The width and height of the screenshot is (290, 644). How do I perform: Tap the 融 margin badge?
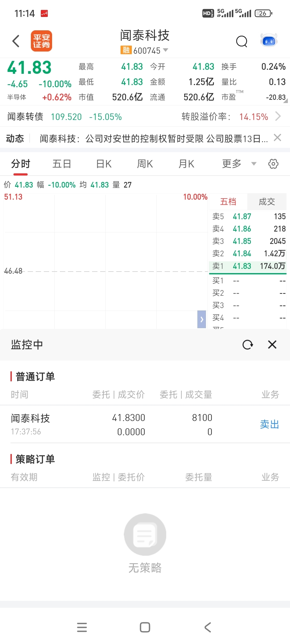click(126, 50)
